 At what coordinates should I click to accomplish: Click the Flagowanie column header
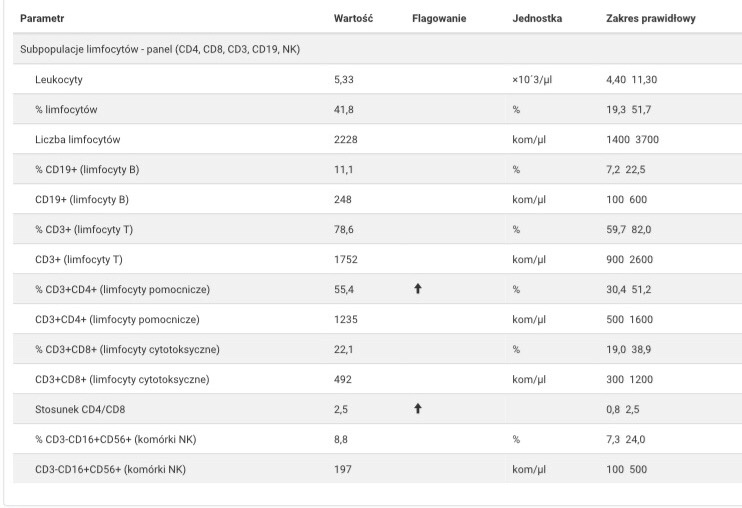[439, 18]
